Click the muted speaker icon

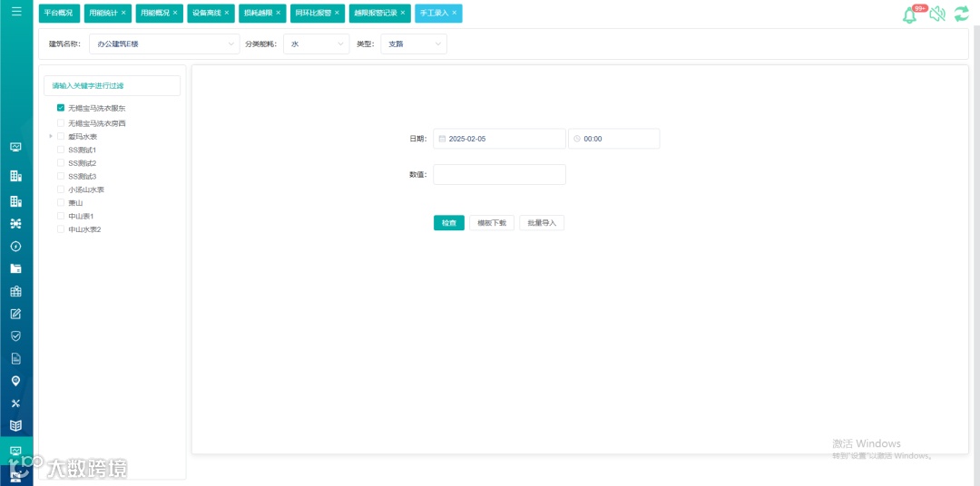pyautogui.click(x=936, y=14)
